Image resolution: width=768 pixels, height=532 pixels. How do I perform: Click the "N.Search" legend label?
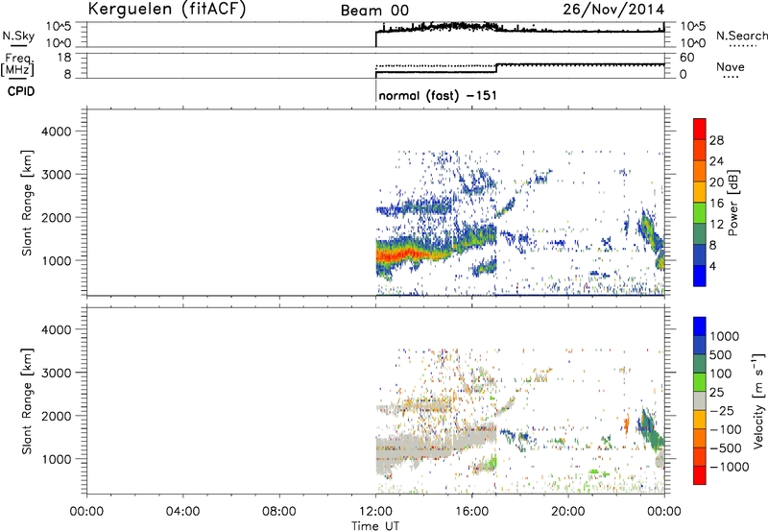[741, 36]
